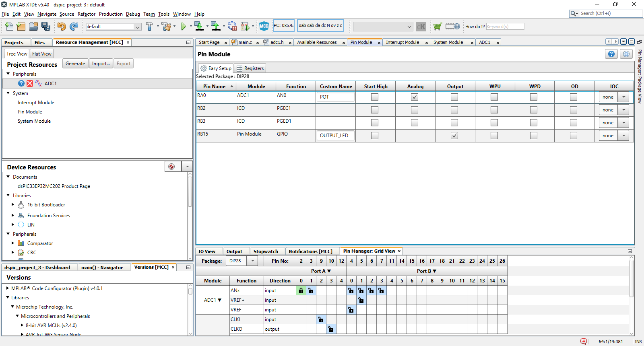This screenshot has width=644, height=346.
Task: Collapse the System tree node
Action: 8,93
